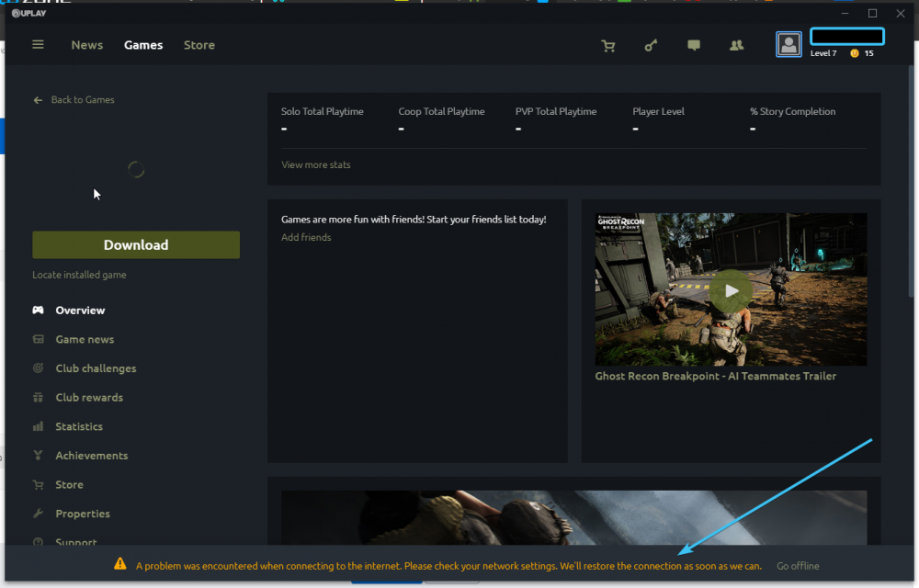Click Solo Total Playtime stat

[x=323, y=119]
